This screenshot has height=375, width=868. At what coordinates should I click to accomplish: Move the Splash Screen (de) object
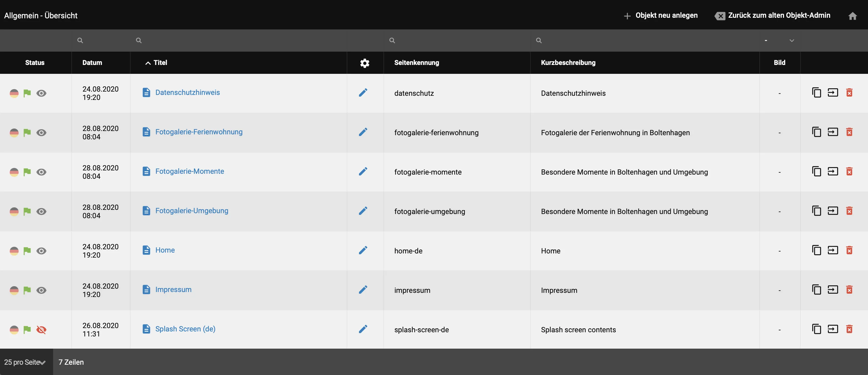tap(833, 329)
